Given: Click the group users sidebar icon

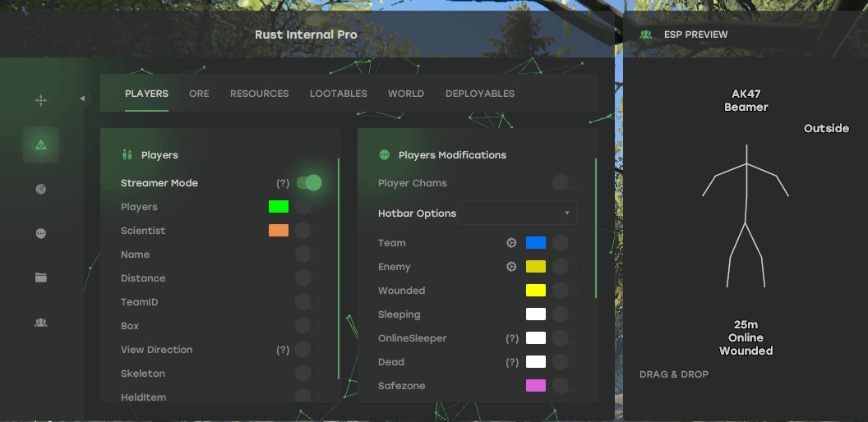Looking at the screenshot, I should (40, 323).
